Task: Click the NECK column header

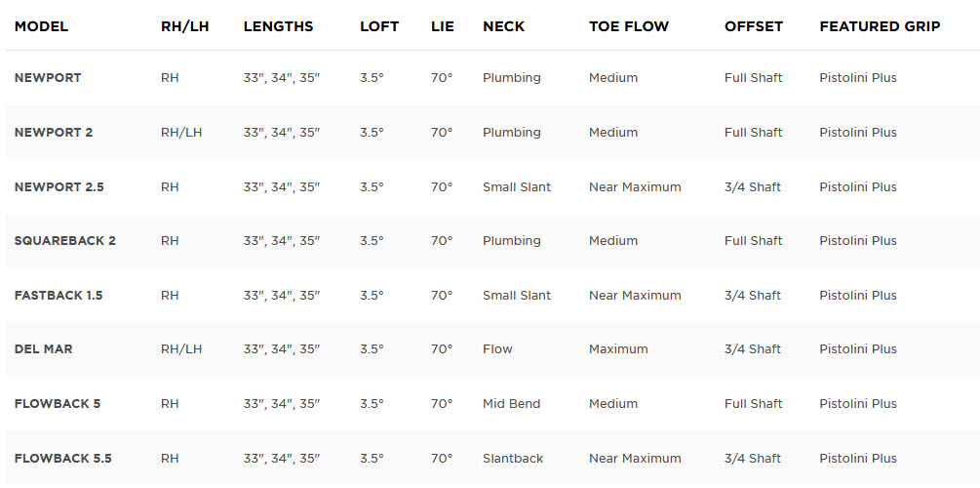Action: [x=502, y=26]
